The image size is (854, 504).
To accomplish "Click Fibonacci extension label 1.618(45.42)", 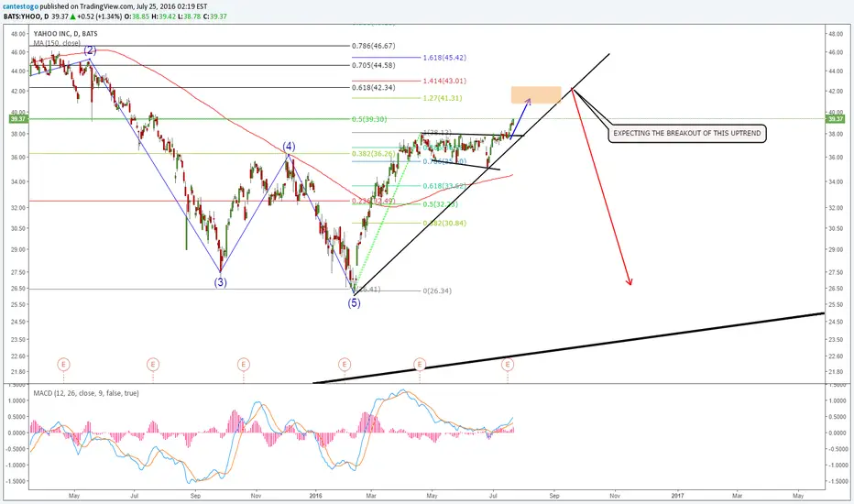I will click(444, 58).
